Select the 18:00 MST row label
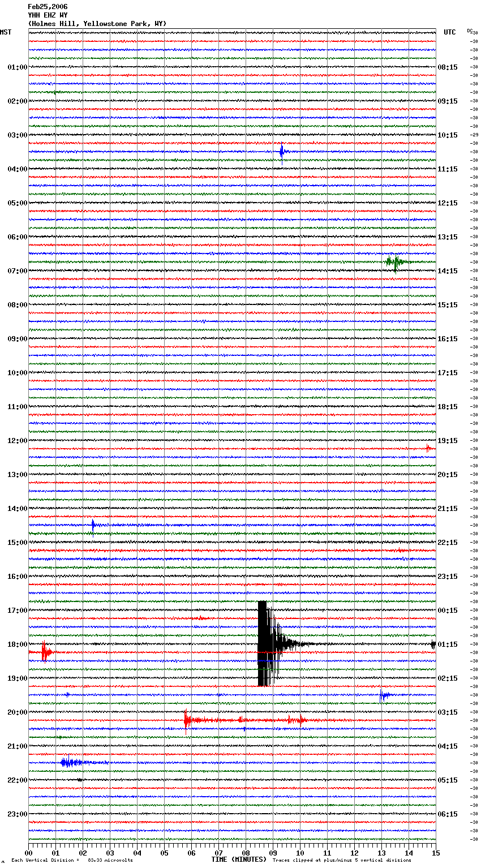Screen dimensions: 481x868 [x=17, y=644]
